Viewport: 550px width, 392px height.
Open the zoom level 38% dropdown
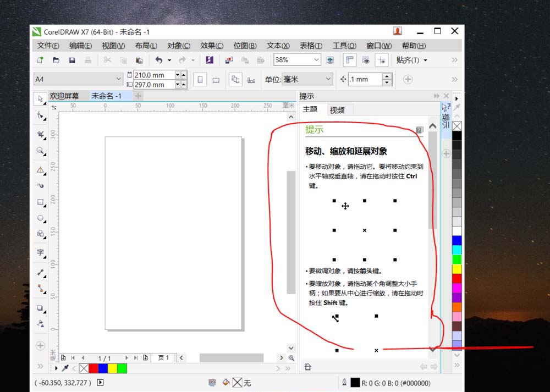click(316, 60)
